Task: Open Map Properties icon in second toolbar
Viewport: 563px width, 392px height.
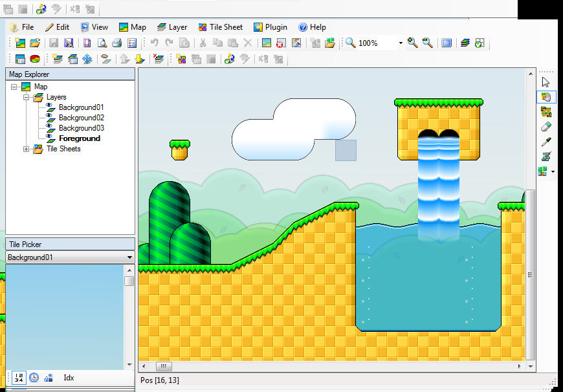Action: click(20, 59)
